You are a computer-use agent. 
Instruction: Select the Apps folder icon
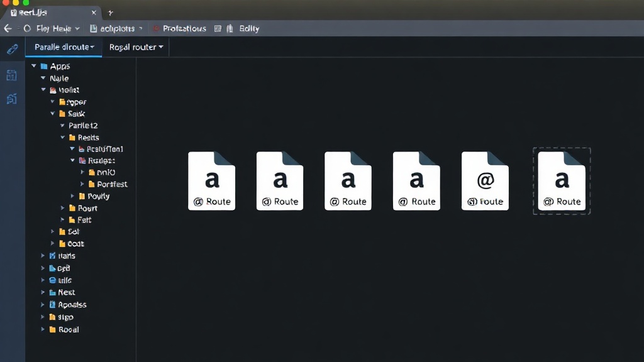(44, 66)
